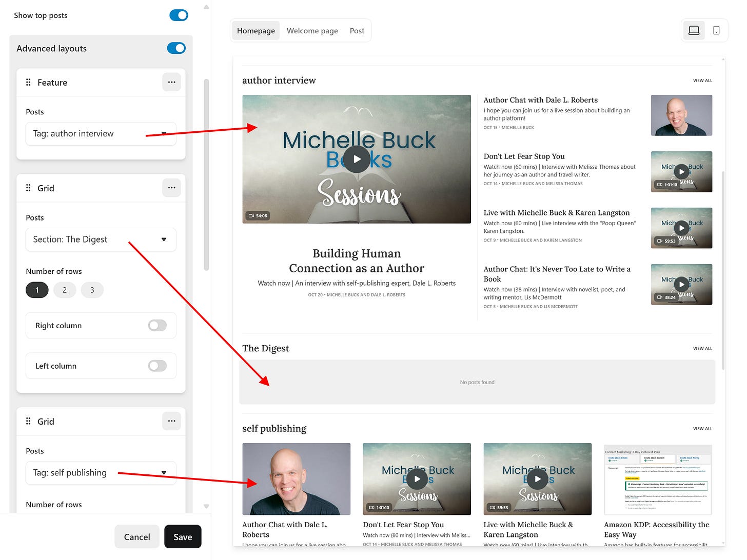747x560 pixels.
Task: Click the Save button
Action: 183,536
